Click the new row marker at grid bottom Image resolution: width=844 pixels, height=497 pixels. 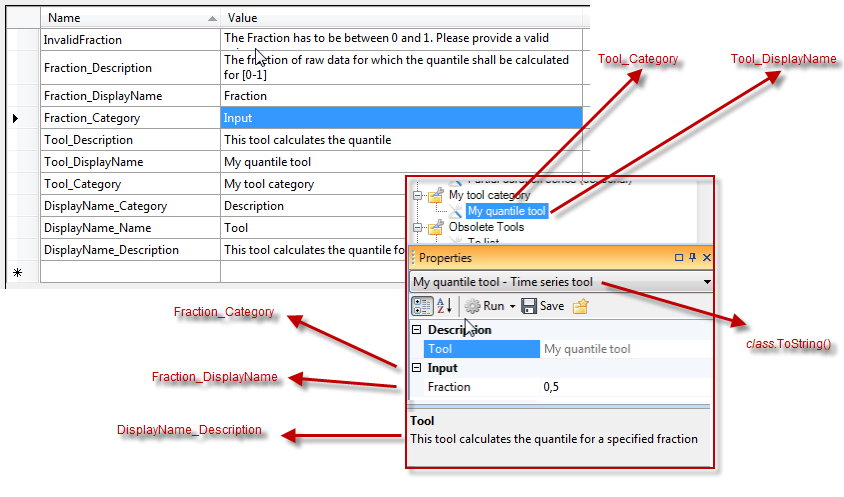pyautogui.click(x=17, y=272)
